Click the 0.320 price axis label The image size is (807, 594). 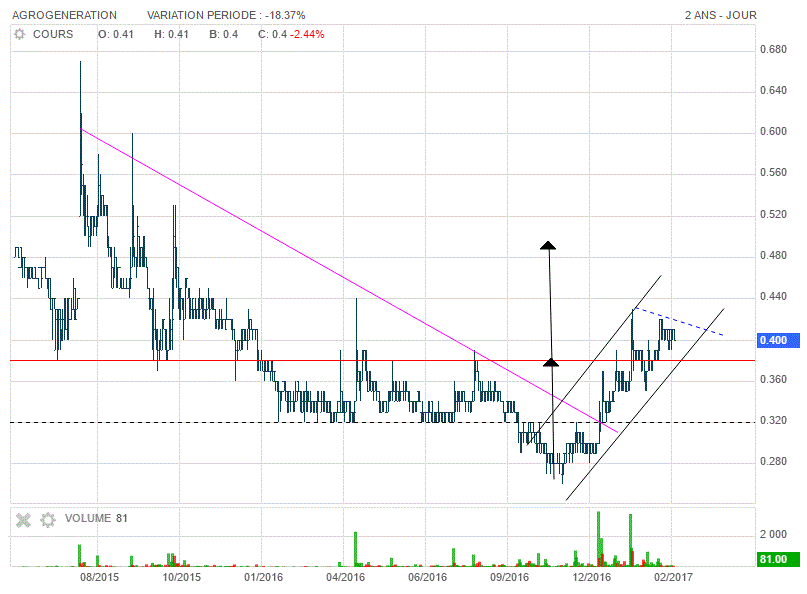774,421
